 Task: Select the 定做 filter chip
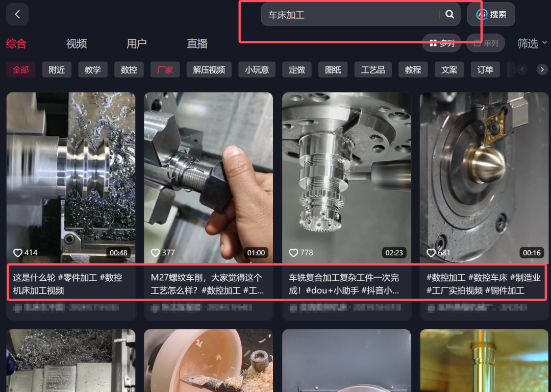[297, 69]
